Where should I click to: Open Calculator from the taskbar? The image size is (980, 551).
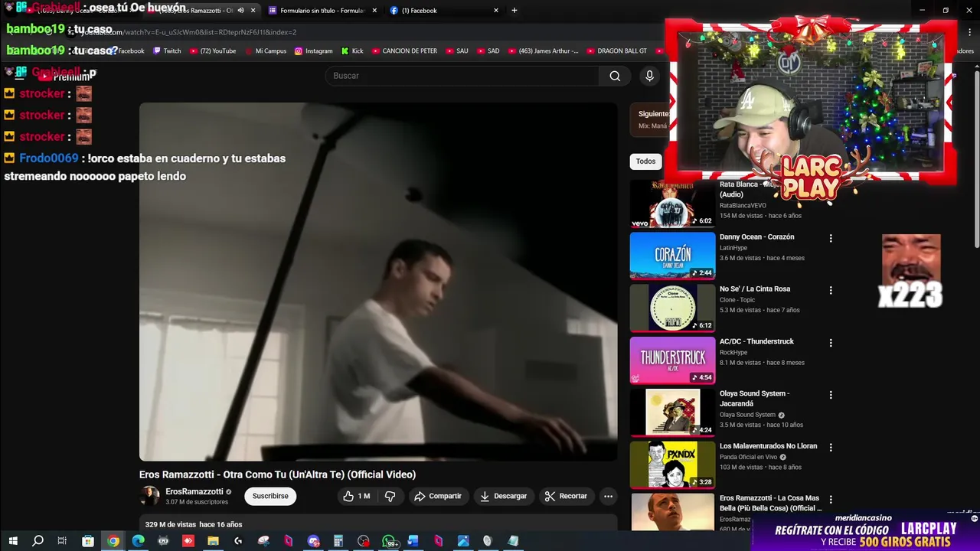click(338, 541)
